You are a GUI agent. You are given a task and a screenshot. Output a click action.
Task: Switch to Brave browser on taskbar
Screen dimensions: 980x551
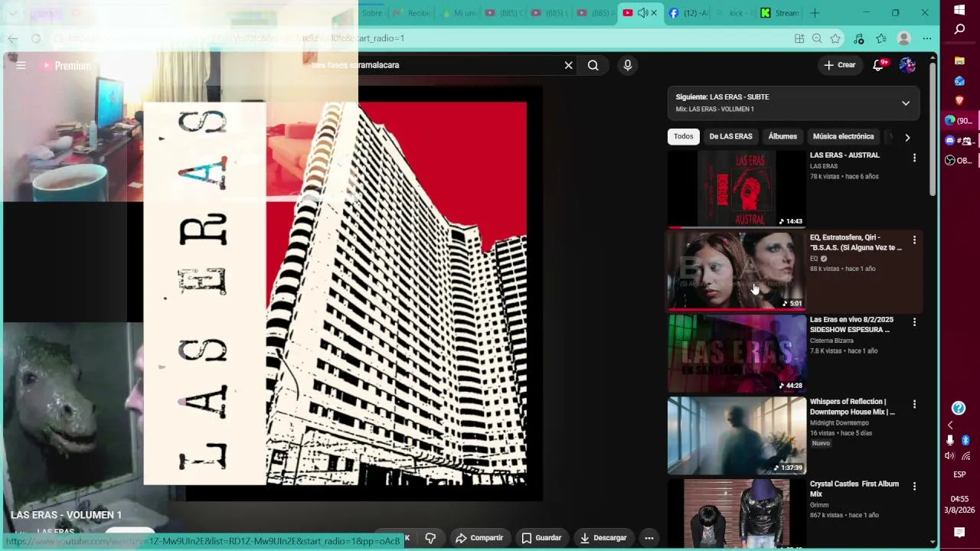click(x=959, y=100)
